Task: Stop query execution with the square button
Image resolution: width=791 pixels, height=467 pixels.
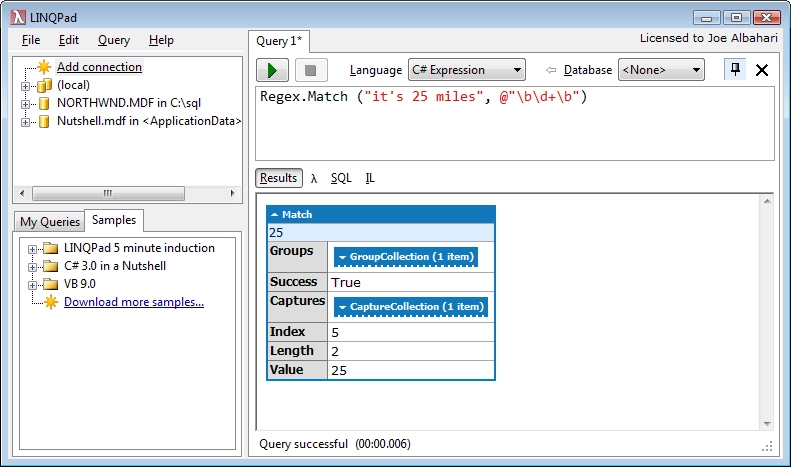Action: pyautogui.click(x=311, y=70)
